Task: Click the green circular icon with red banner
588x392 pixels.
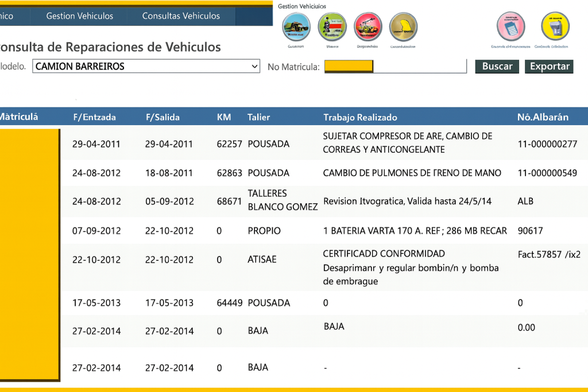Action: (x=332, y=26)
